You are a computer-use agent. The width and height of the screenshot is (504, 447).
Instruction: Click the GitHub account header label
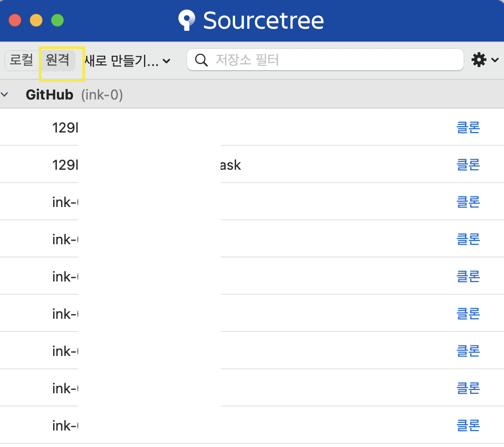[x=49, y=95]
